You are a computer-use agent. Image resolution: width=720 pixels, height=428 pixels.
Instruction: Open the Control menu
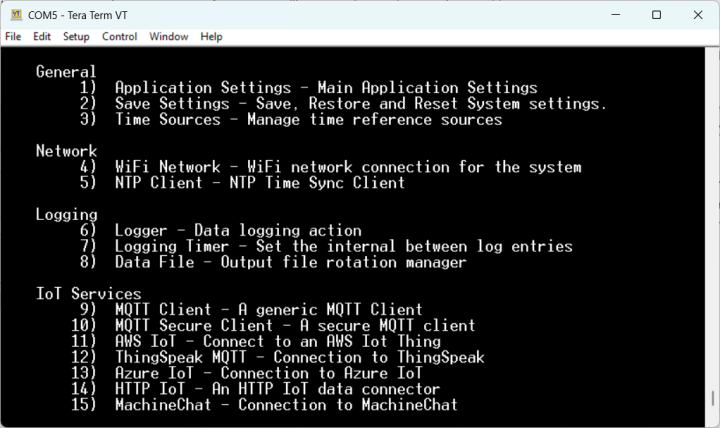pyautogui.click(x=120, y=36)
